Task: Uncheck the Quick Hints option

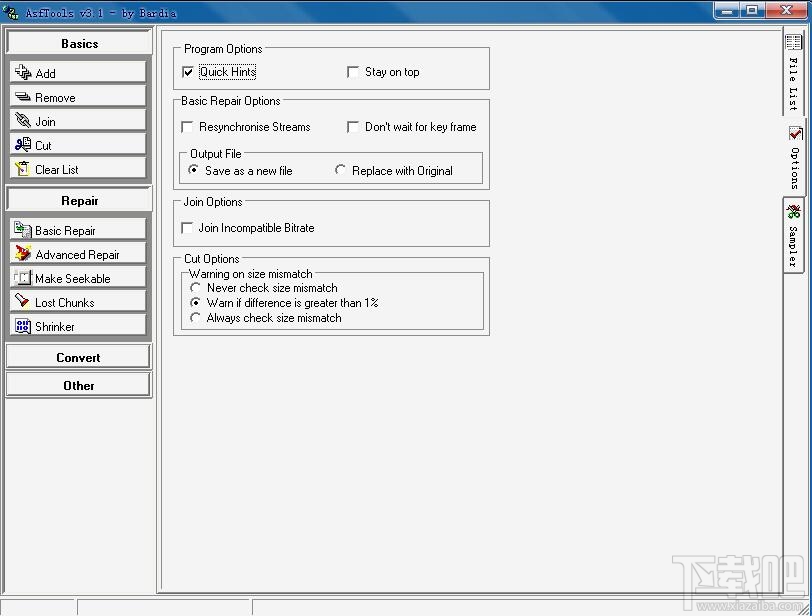Action: tap(188, 71)
